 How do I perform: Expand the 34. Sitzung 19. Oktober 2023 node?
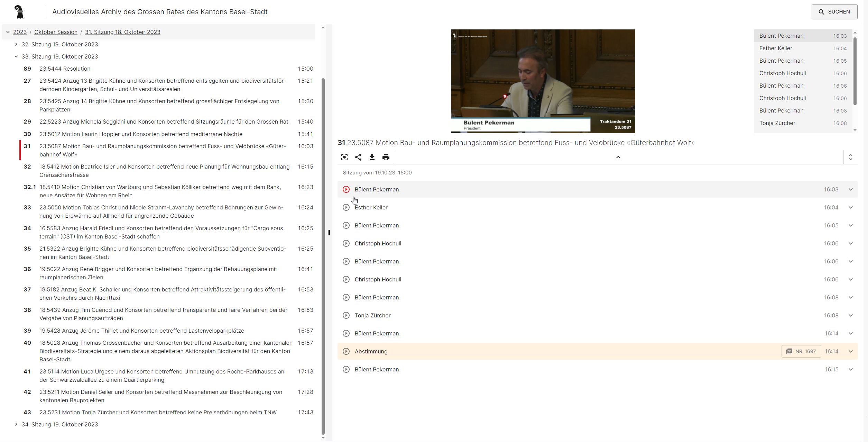(16, 424)
